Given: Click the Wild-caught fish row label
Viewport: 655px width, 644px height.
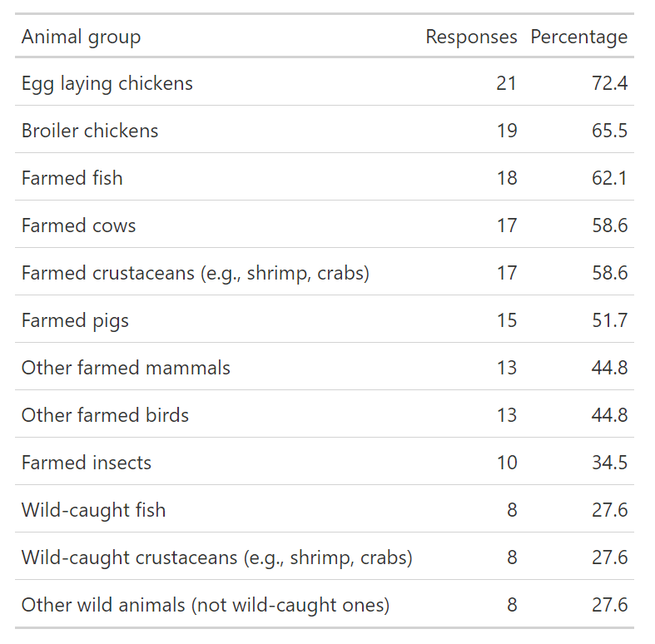Looking at the screenshot, I should click(x=93, y=510).
